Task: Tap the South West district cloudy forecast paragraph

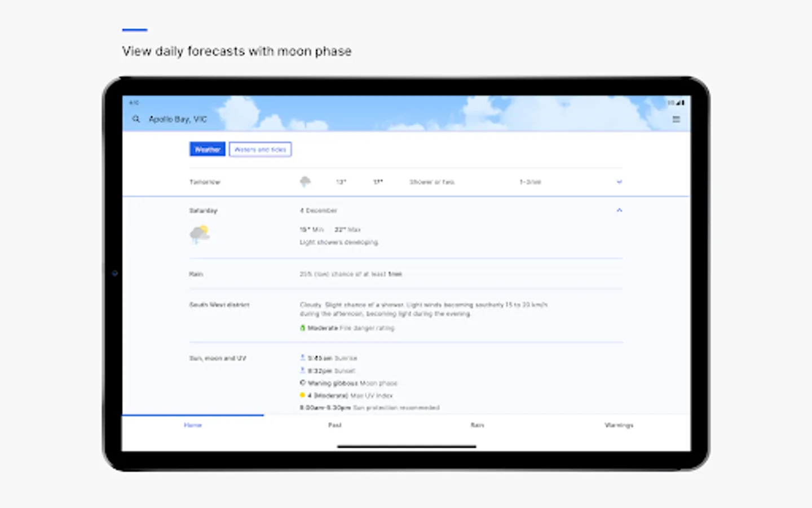Action: [423, 309]
